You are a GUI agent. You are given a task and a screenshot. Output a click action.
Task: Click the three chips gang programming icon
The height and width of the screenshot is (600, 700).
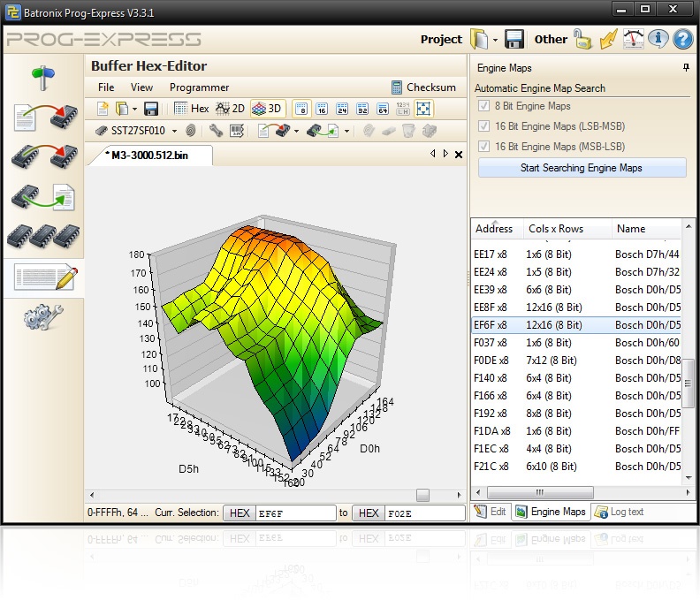point(43,235)
